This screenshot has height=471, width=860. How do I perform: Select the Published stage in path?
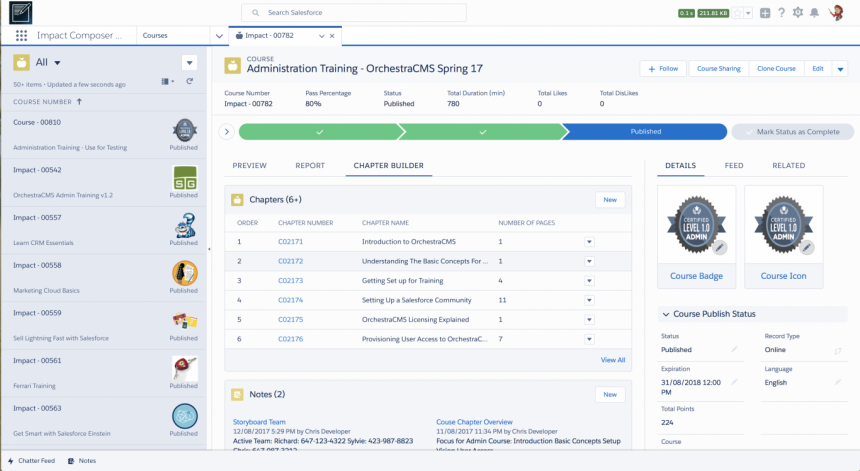tap(645, 132)
